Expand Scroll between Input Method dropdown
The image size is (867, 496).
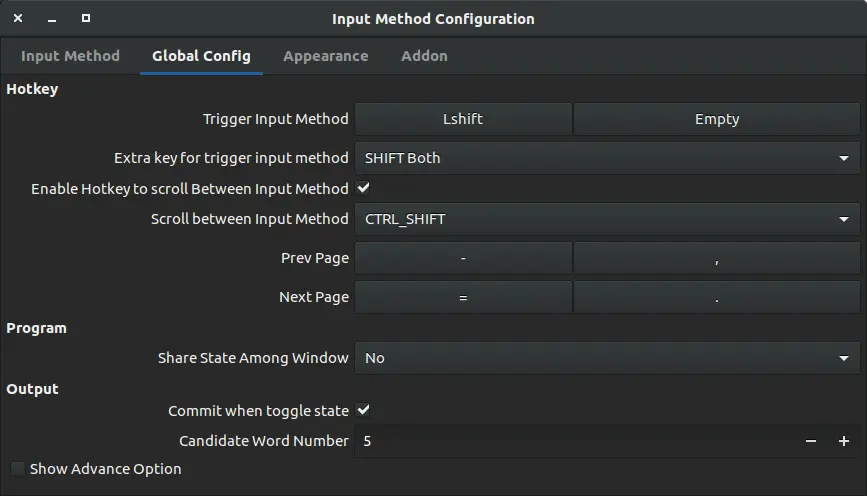tap(606, 219)
